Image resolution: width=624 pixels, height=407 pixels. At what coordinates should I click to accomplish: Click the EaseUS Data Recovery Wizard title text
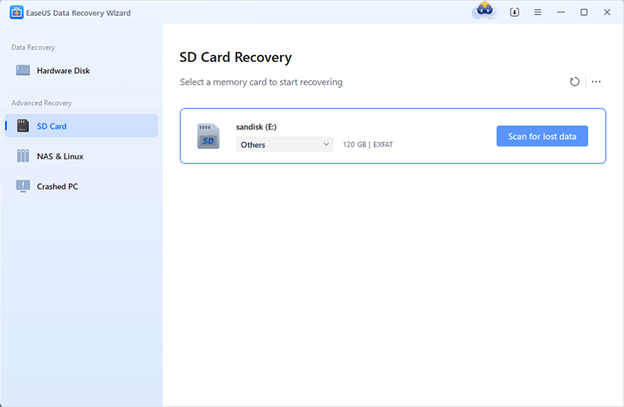(x=78, y=13)
